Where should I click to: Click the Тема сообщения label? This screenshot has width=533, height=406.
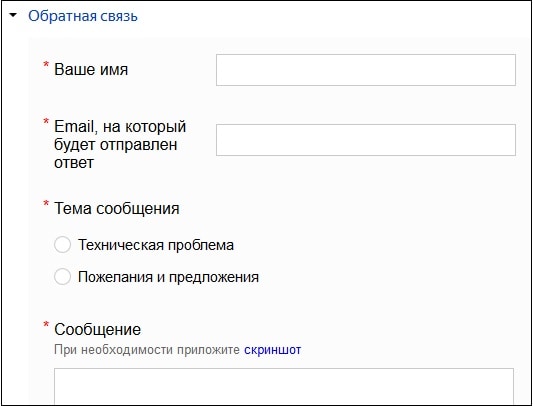[117, 208]
